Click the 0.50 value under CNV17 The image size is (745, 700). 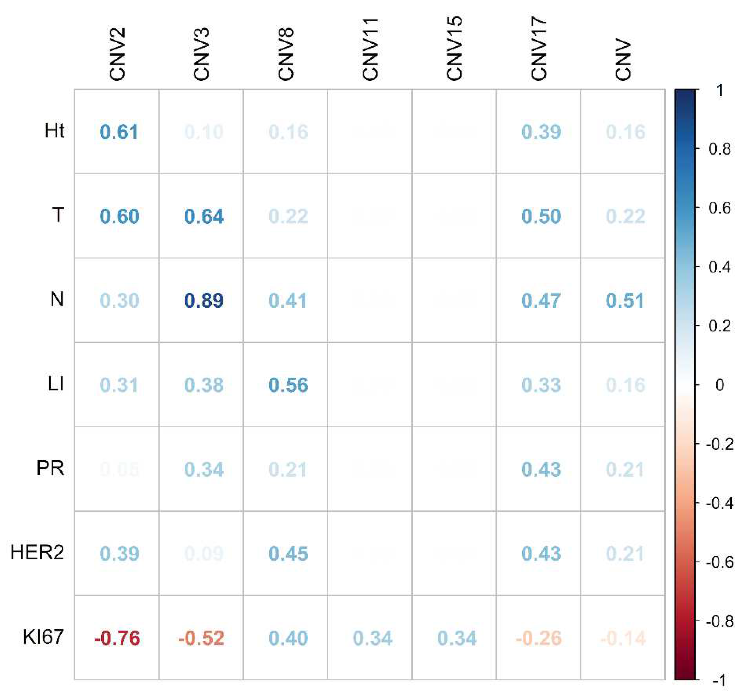pos(541,216)
